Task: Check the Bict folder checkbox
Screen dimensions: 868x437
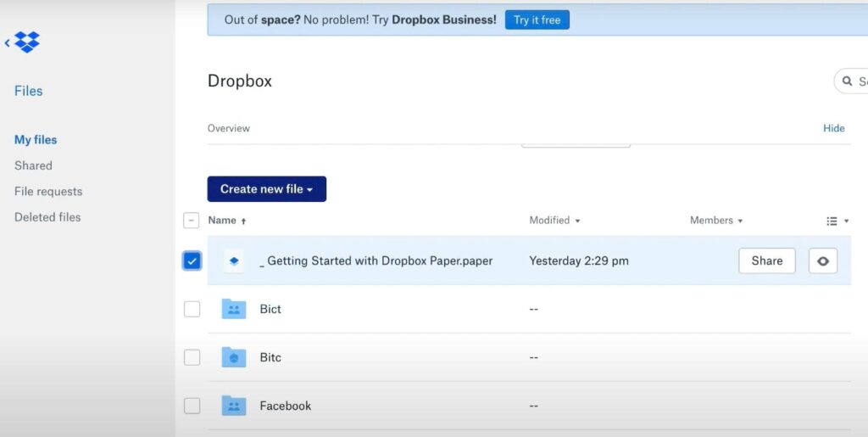Action: [192, 309]
